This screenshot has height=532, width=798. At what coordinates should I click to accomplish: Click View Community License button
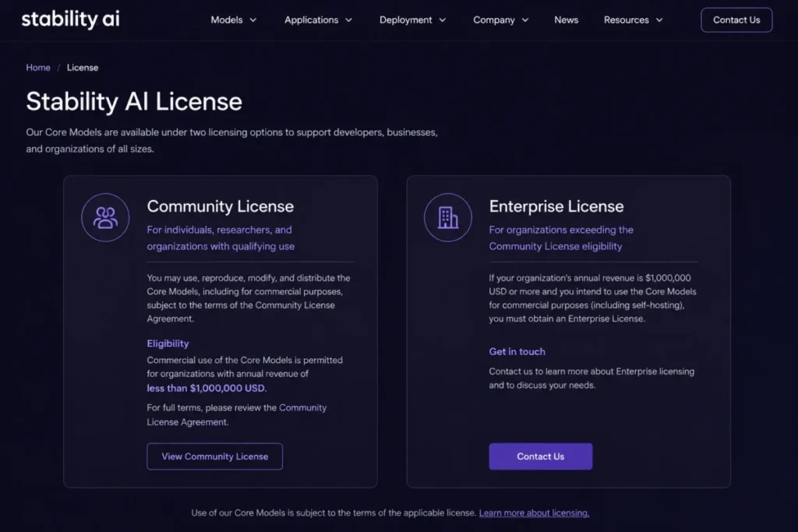point(215,456)
